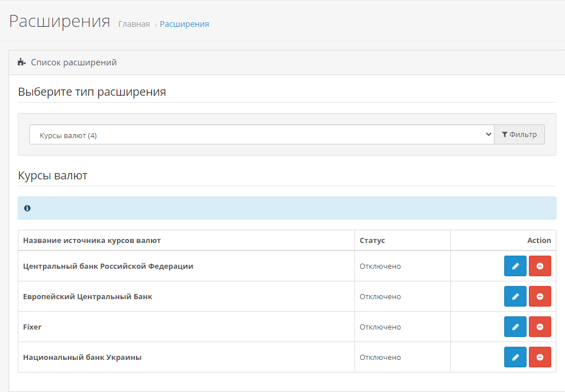This screenshot has height=392, width=565.
Task: Uninstall Центральный банк Российской Федерации extension
Action: tap(540, 266)
